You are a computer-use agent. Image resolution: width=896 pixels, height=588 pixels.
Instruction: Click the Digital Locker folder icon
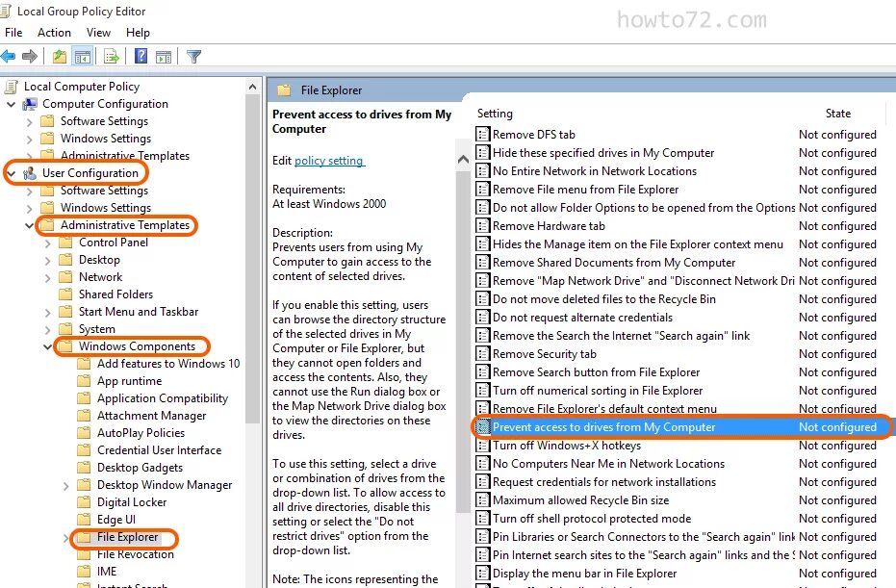click(85, 502)
